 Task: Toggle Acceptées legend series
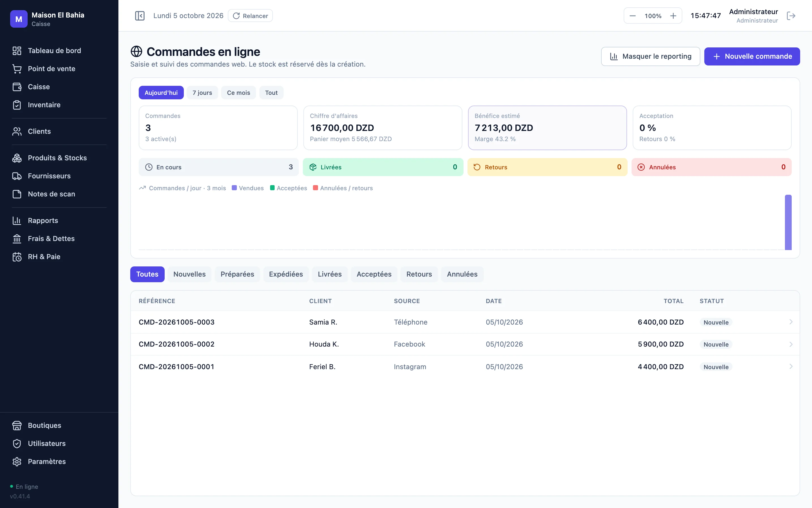tap(288, 188)
